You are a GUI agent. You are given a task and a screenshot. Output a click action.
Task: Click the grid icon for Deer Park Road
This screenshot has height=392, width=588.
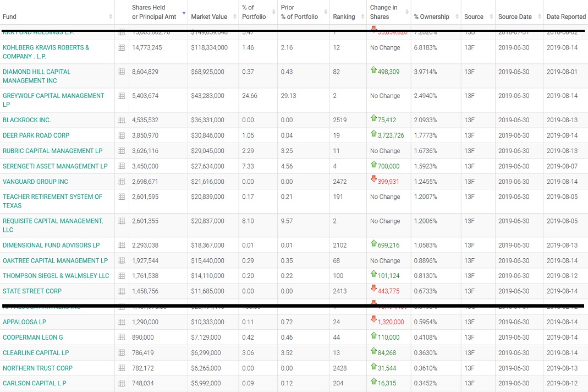point(122,135)
